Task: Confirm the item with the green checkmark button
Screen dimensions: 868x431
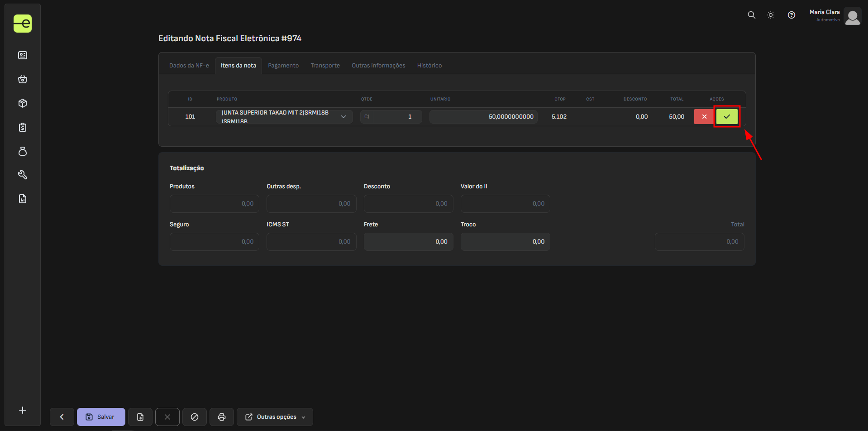Action: (x=727, y=117)
